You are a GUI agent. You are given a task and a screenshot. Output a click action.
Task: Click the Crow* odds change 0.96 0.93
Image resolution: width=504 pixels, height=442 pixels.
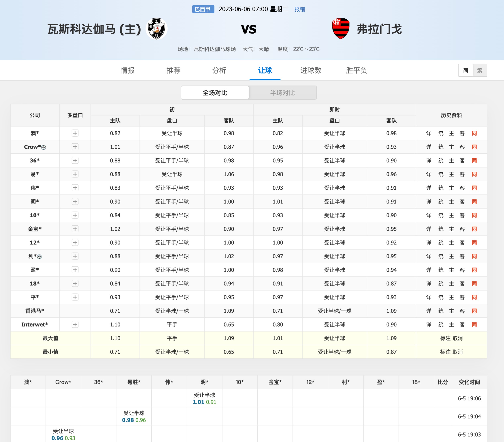(x=63, y=438)
